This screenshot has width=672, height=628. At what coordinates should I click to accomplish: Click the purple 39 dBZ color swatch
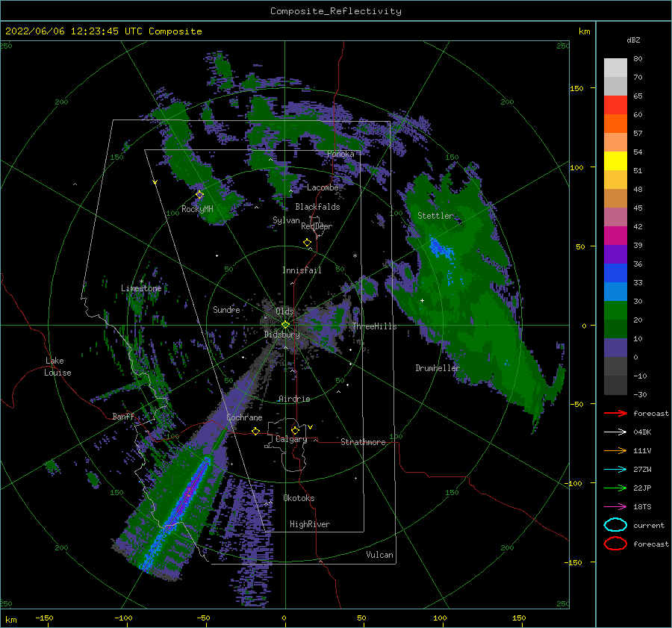(615, 254)
